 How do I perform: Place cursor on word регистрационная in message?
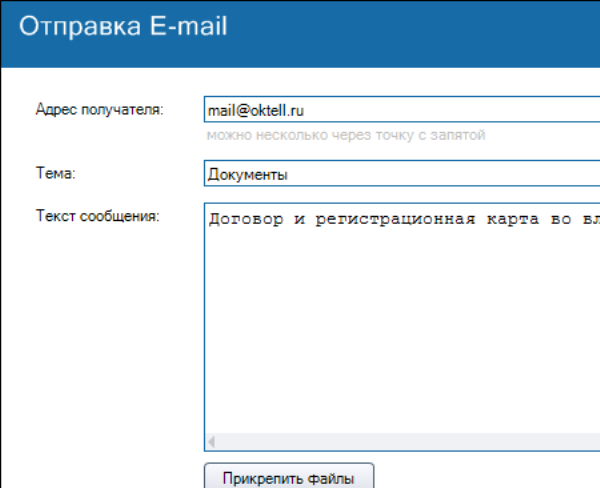pos(399,219)
